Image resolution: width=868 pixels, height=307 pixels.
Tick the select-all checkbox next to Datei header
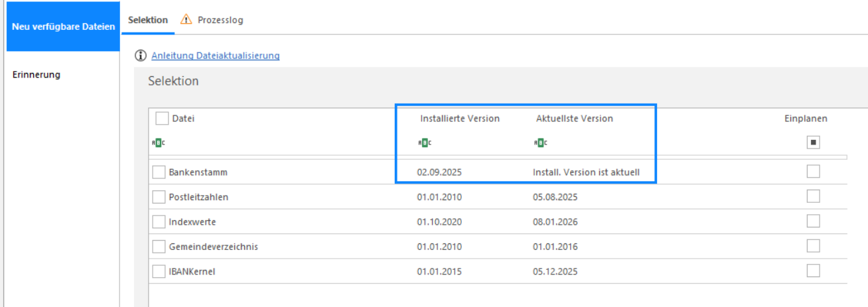coord(162,118)
